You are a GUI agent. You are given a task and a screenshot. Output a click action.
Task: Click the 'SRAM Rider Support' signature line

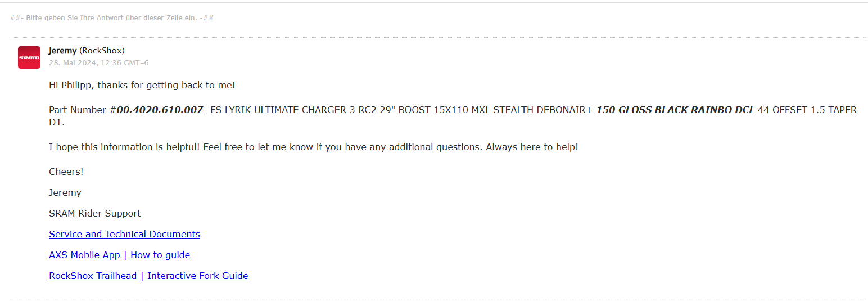[x=94, y=213]
